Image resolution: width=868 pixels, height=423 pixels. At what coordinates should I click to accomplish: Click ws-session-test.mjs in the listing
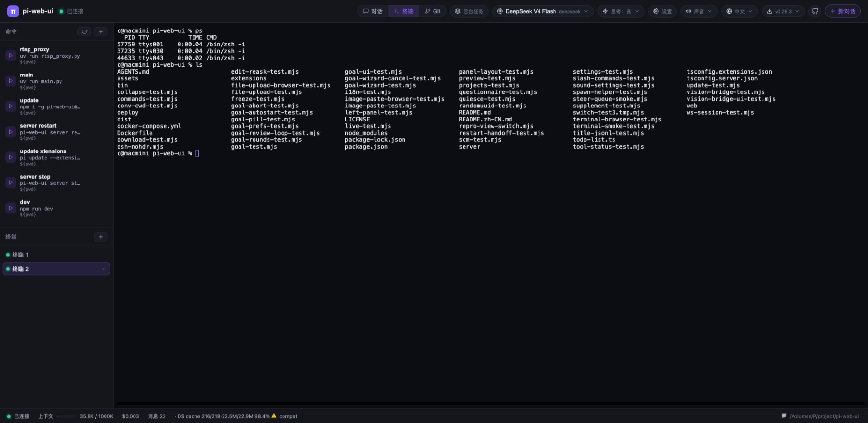click(x=720, y=113)
